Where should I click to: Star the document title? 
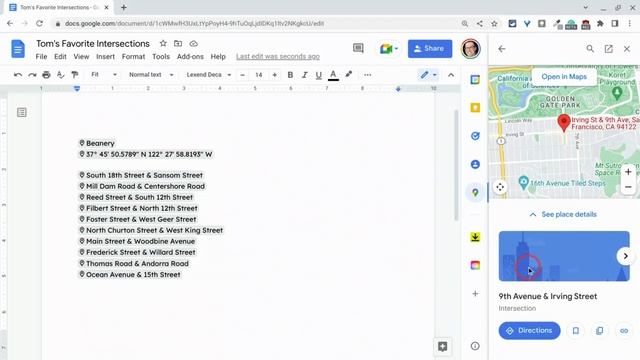coord(163,43)
